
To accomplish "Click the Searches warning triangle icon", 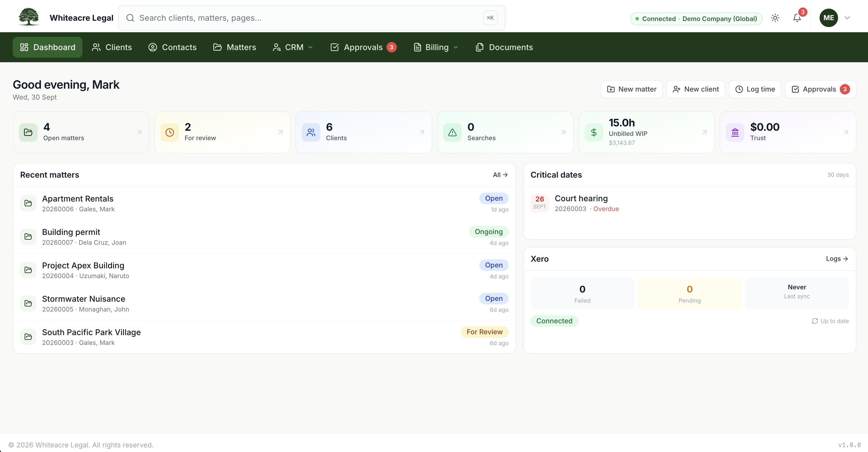I will (x=452, y=132).
